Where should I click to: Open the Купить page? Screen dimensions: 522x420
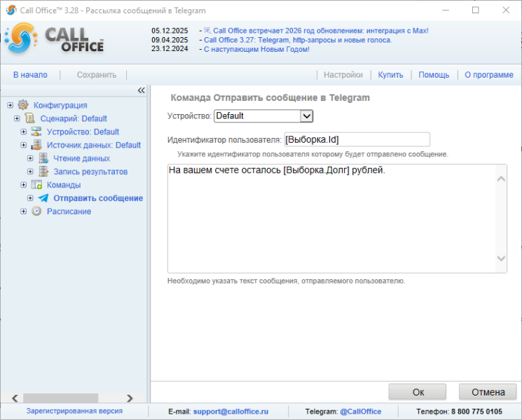(390, 75)
